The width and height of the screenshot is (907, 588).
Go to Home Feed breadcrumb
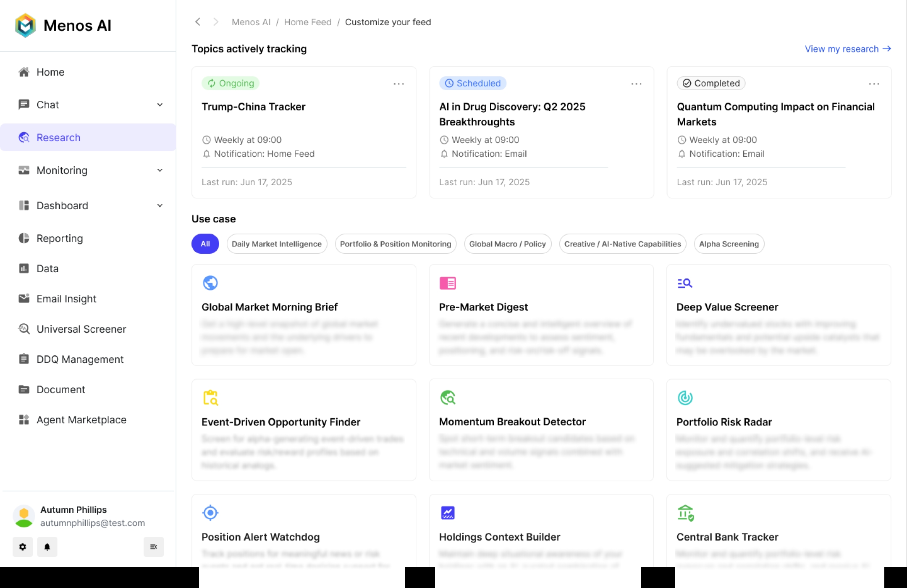pos(307,22)
